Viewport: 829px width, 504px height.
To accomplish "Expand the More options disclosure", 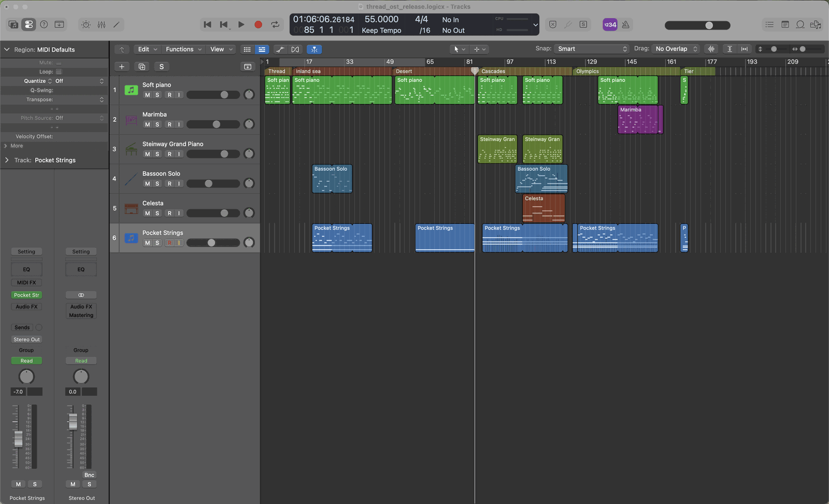I will 6,146.
